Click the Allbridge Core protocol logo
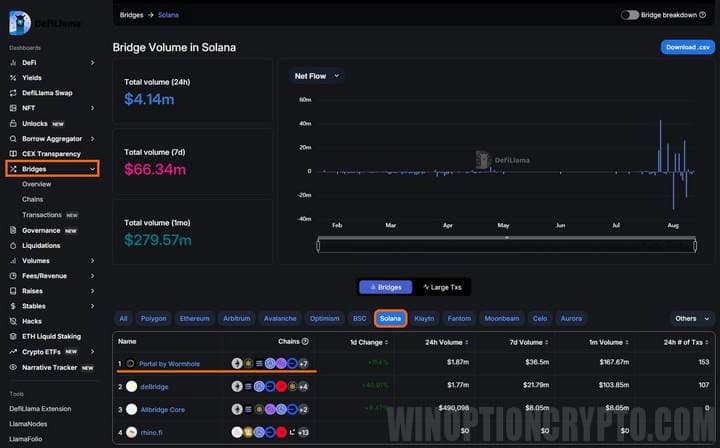 click(131, 409)
